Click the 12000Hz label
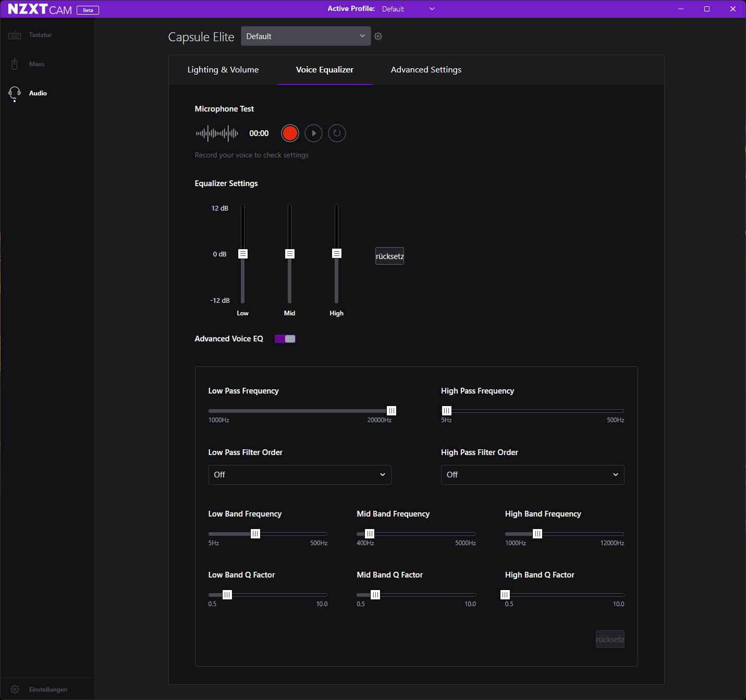746x700 pixels. pos(612,543)
